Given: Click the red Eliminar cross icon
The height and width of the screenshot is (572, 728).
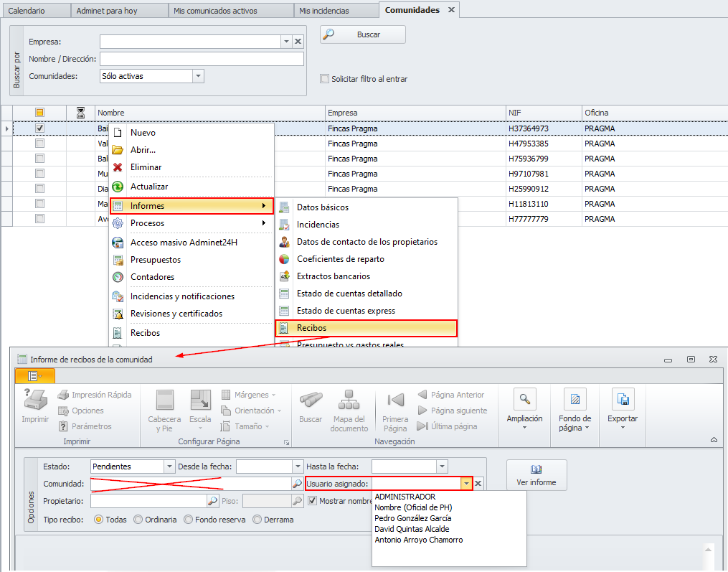Looking at the screenshot, I should tap(118, 167).
